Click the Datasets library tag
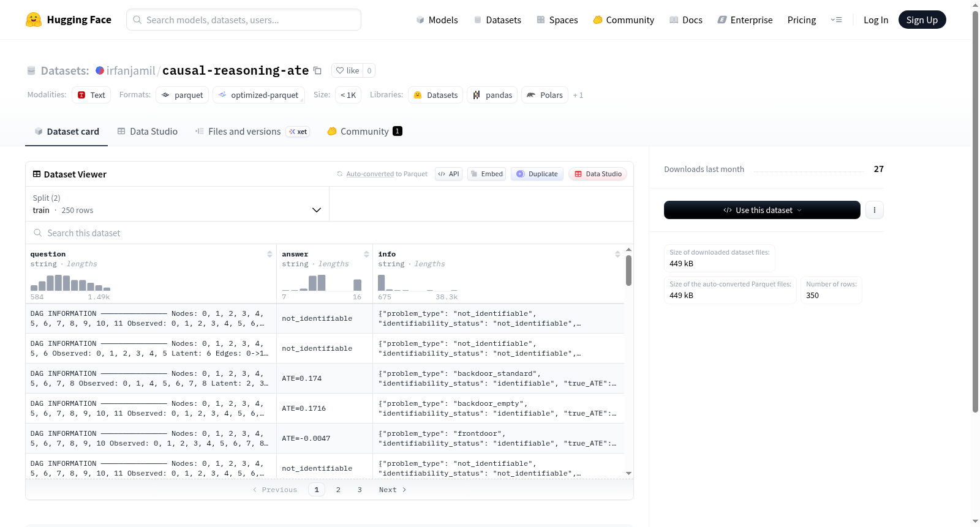Image resolution: width=980 pixels, height=527 pixels. pos(435,95)
